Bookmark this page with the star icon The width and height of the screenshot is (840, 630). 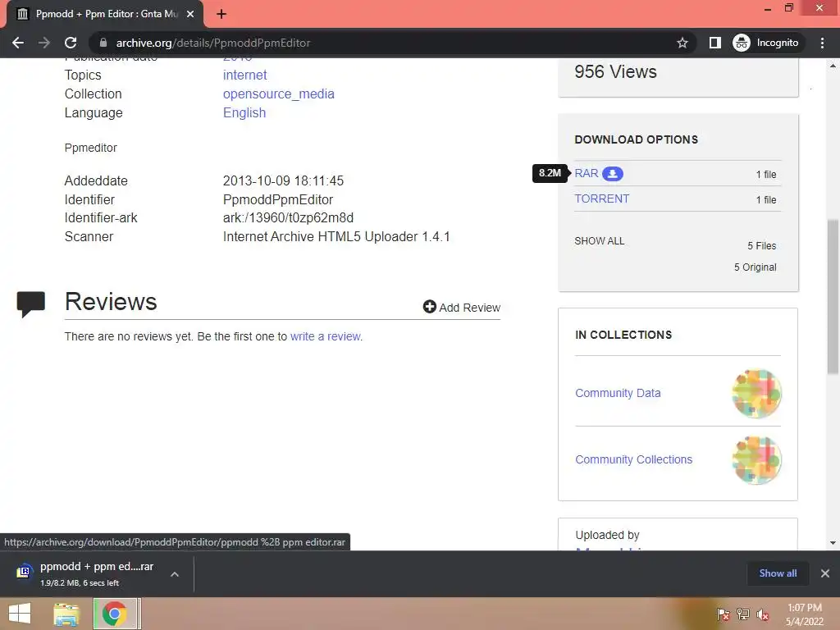tap(682, 43)
